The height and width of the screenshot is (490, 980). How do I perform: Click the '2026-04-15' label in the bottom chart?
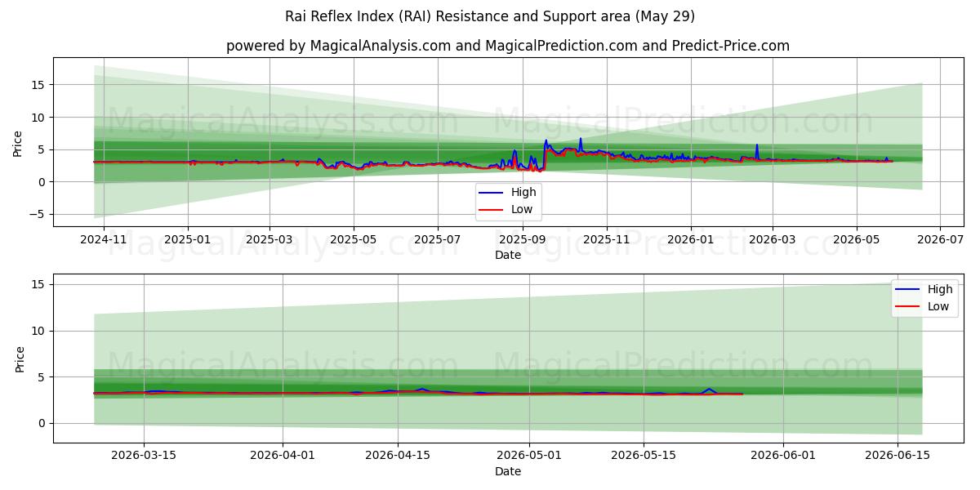pos(397,457)
